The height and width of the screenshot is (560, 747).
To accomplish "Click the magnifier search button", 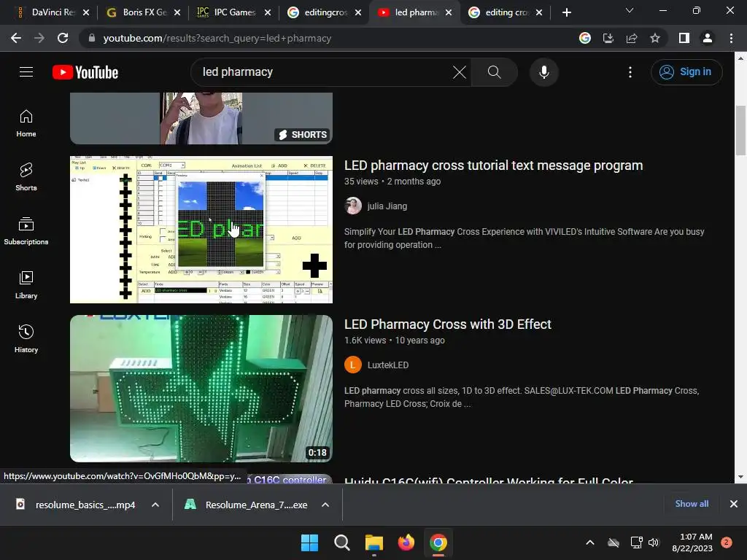I will (x=495, y=72).
